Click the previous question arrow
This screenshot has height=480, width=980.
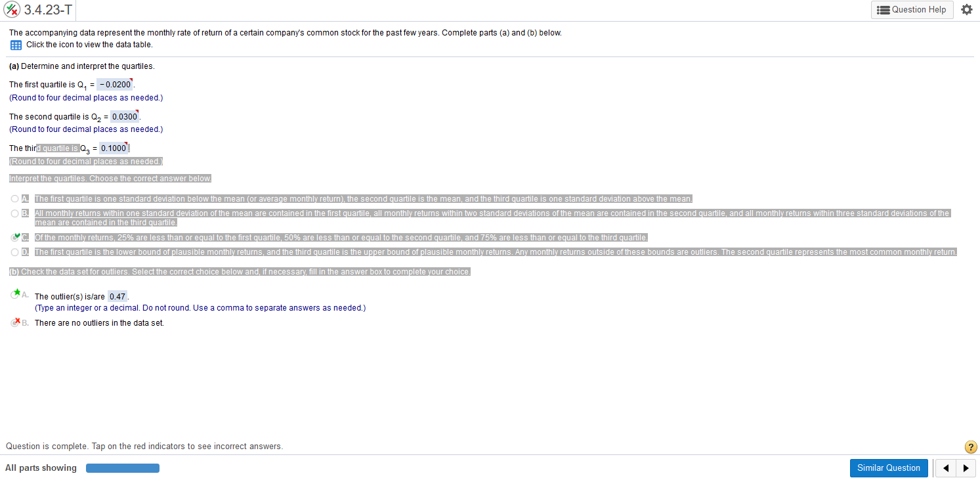945,468
